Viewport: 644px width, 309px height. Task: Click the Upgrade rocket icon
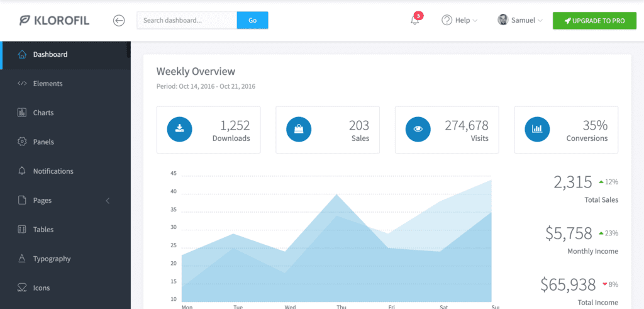(568, 21)
